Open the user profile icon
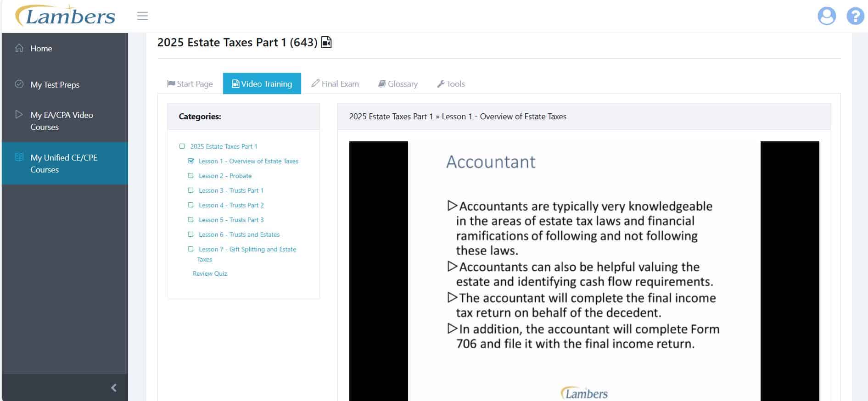Image resolution: width=868 pixels, height=401 pixels. (x=826, y=16)
